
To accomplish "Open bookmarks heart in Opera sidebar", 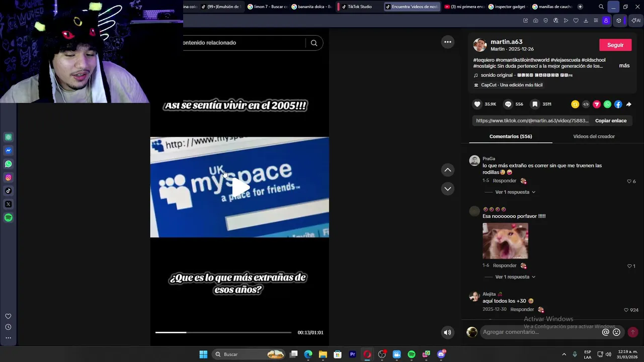I will point(8,316).
